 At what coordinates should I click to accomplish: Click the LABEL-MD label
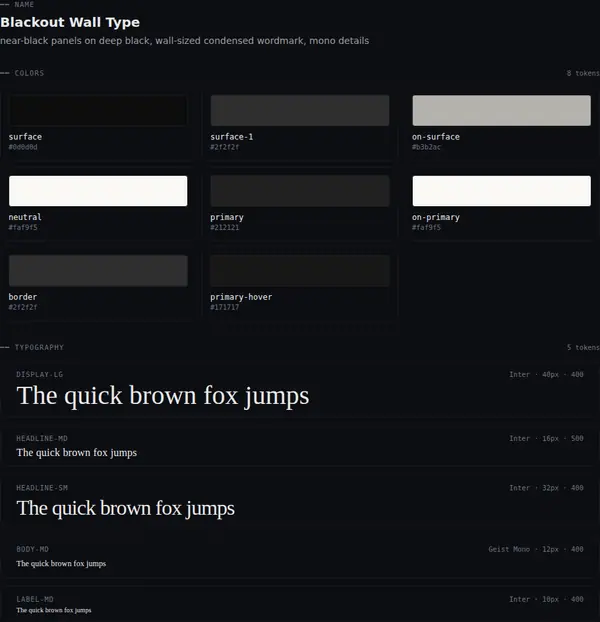35,599
